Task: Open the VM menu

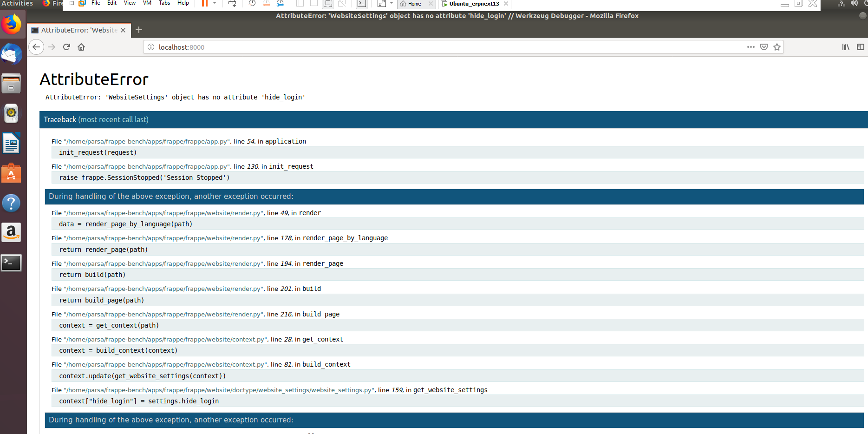Action: [x=146, y=3]
